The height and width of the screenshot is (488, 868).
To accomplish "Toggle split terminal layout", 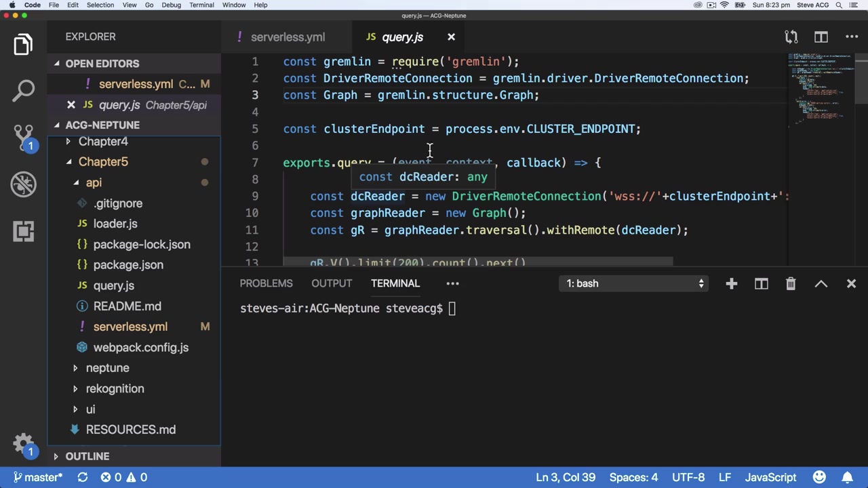I will coord(761,284).
